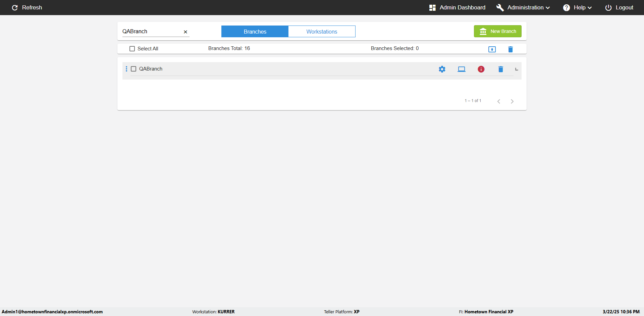Expand the Administration menu
Screen dimensions: 644x316
pos(523,7)
